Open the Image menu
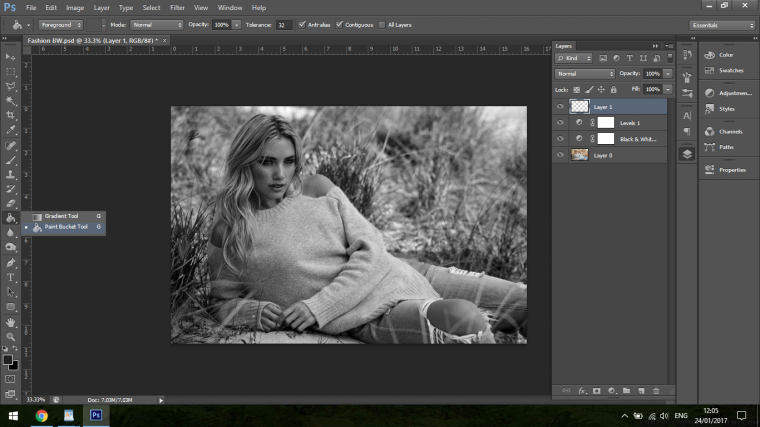This screenshot has width=760, height=427. tap(75, 8)
